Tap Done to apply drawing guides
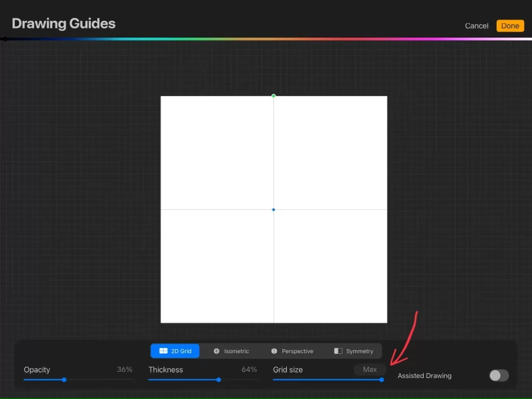532x399 pixels. click(510, 26)
